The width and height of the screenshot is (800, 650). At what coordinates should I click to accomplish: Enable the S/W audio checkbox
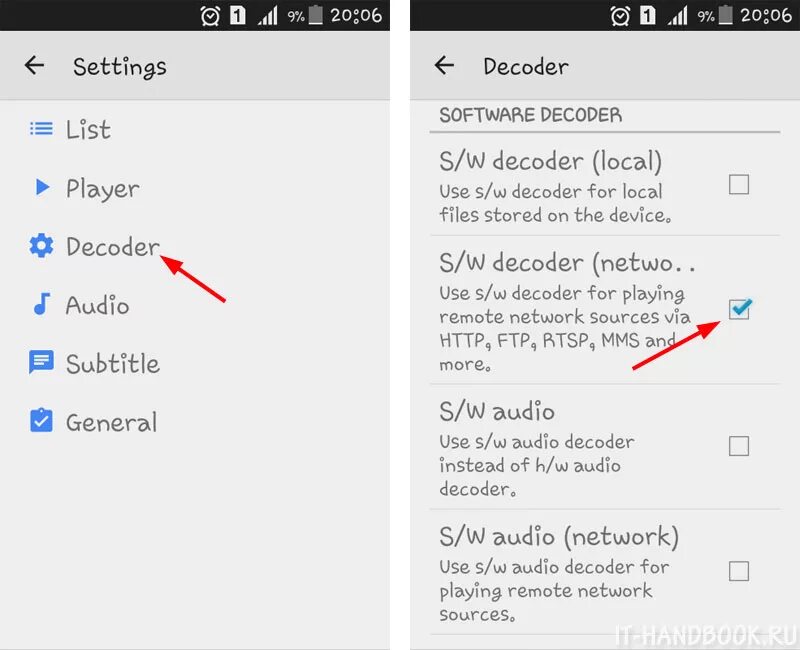pos(738,445)
